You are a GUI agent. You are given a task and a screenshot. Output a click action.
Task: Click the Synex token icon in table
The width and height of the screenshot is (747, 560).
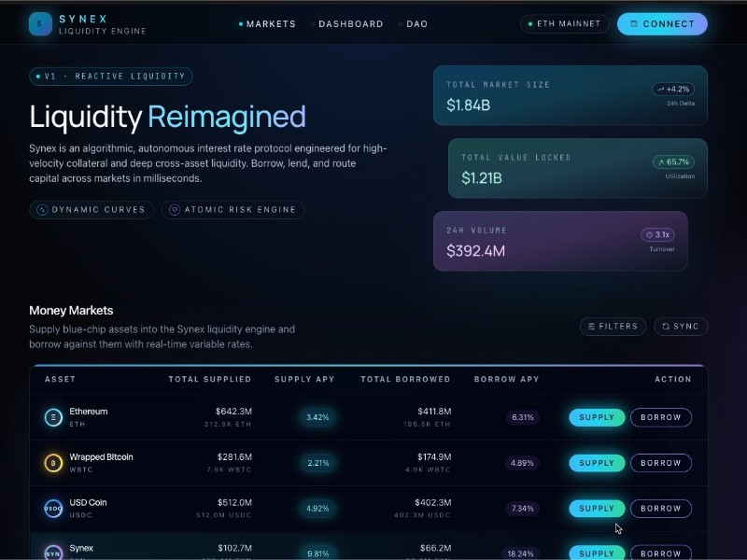[x=53, y=553]
